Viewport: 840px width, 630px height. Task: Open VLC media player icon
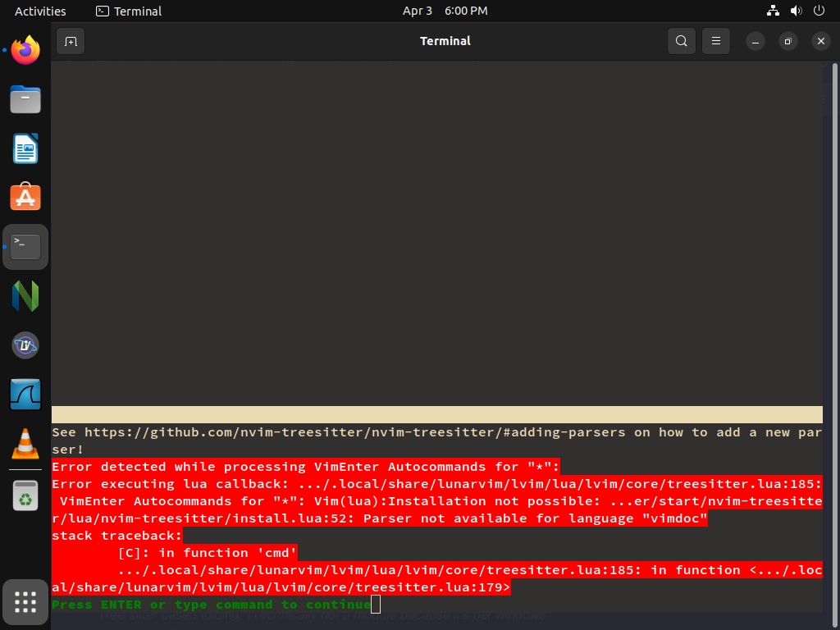click(25, 444)
